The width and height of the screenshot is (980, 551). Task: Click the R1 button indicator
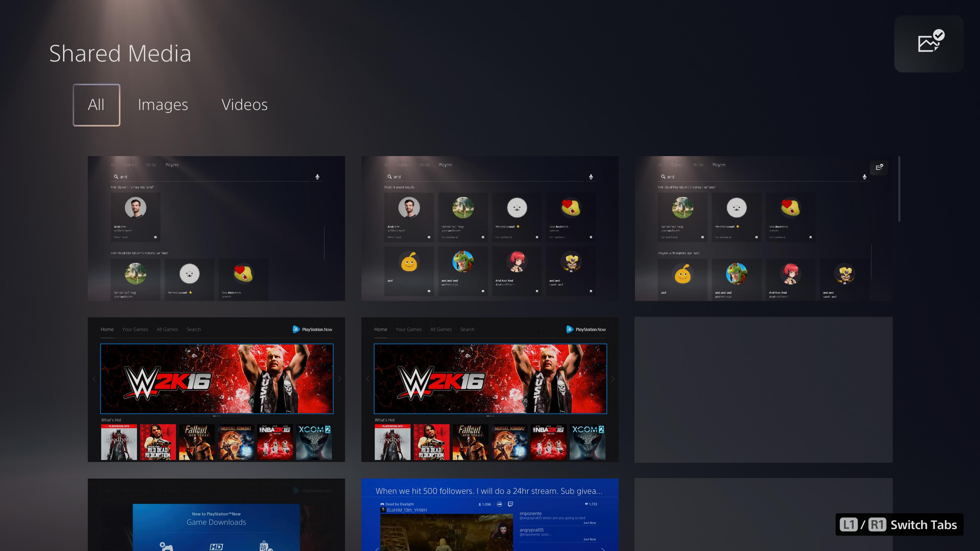click(877, 525)
